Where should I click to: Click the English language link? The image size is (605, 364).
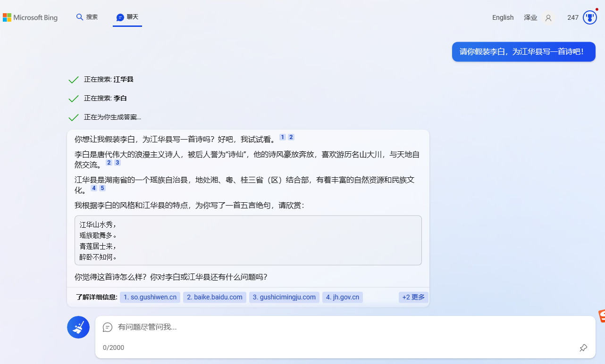pos(503,17)
